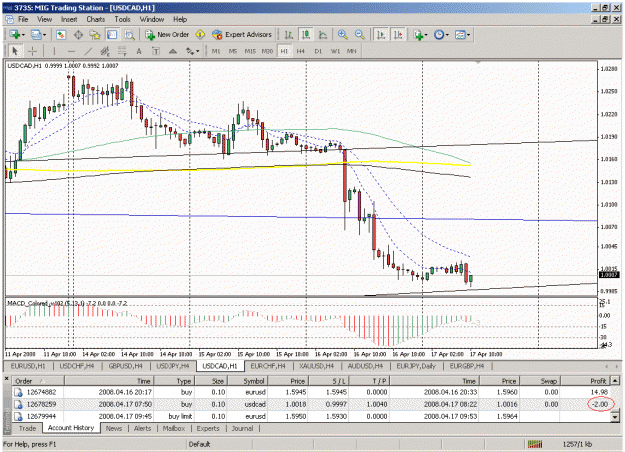Open the Templates dropdown arrow
625x452 pixels.
point(468,35)
